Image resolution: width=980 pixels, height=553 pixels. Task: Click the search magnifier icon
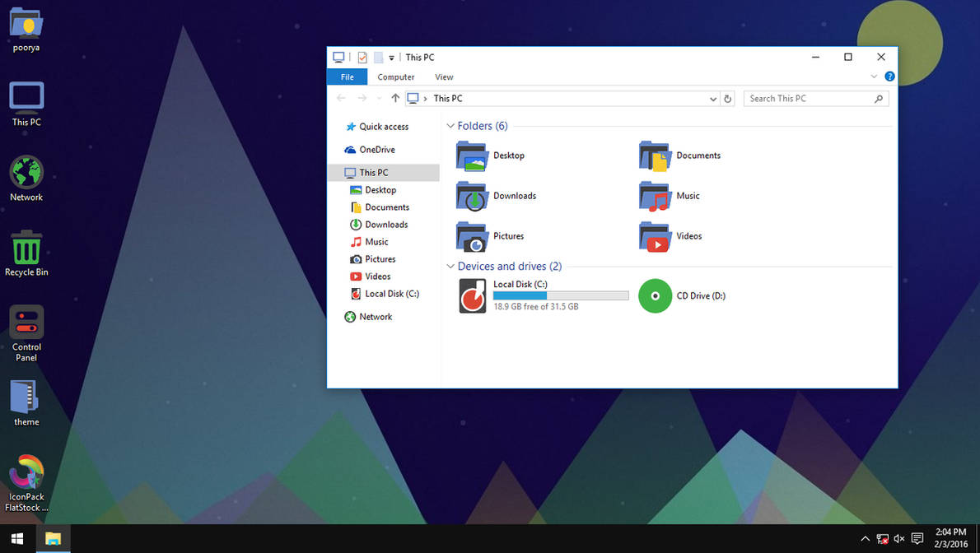(879, 99)
